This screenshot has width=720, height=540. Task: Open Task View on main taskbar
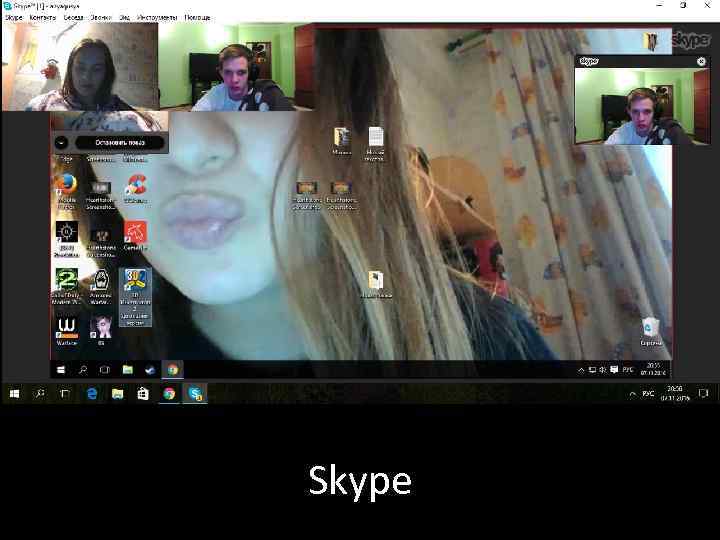[x=65, y=394]
